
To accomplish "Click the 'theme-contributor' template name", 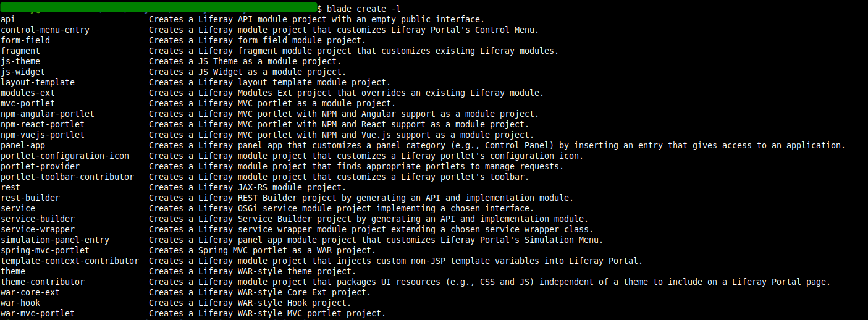I will (43, 282).
